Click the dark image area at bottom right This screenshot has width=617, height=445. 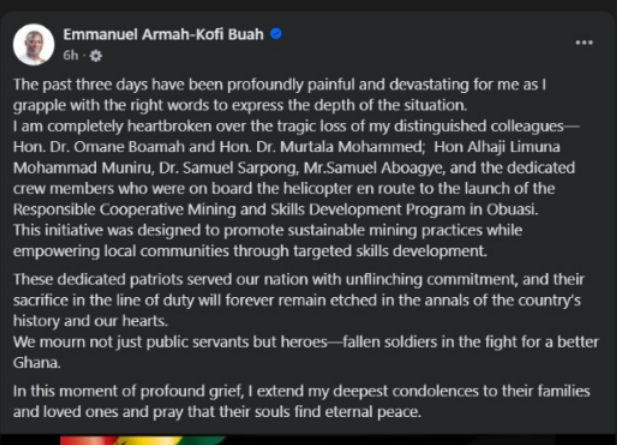512,440
